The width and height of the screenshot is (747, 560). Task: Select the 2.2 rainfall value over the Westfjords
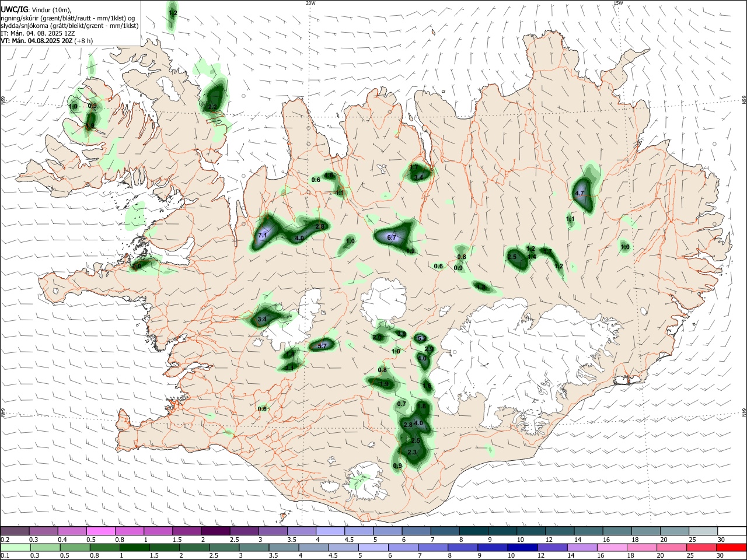pos(212,107)
